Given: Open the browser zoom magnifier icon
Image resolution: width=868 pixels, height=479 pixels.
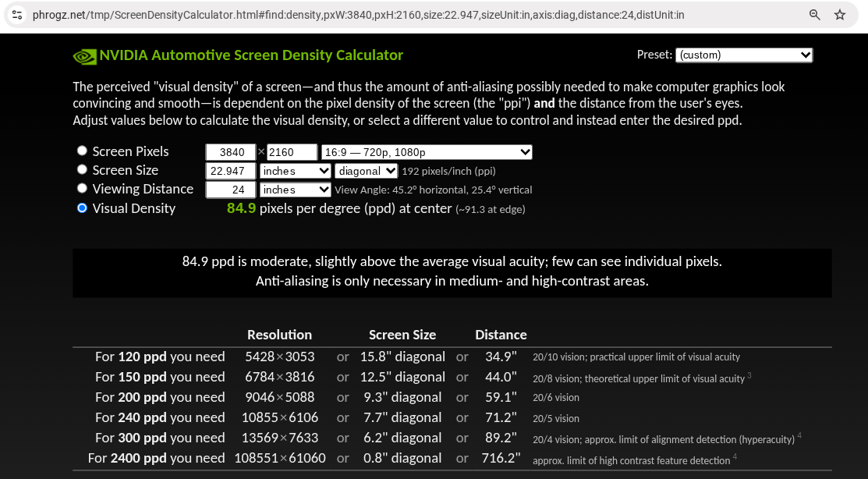Looking at the screenshot, I should 814,15.
